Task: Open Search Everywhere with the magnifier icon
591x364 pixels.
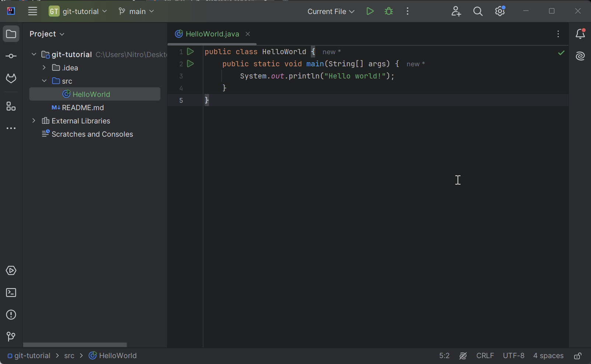Action: click(x=478, y=11)
